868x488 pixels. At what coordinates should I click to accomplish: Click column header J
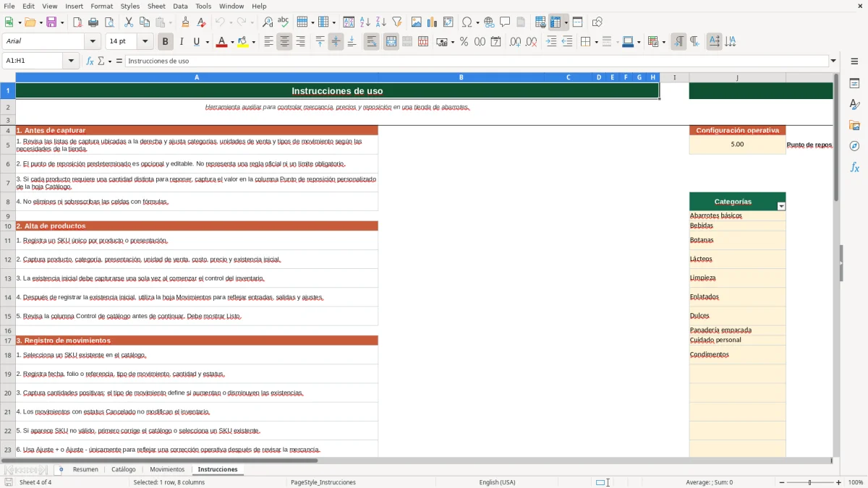pyautogui.click(x=737, y=77)
